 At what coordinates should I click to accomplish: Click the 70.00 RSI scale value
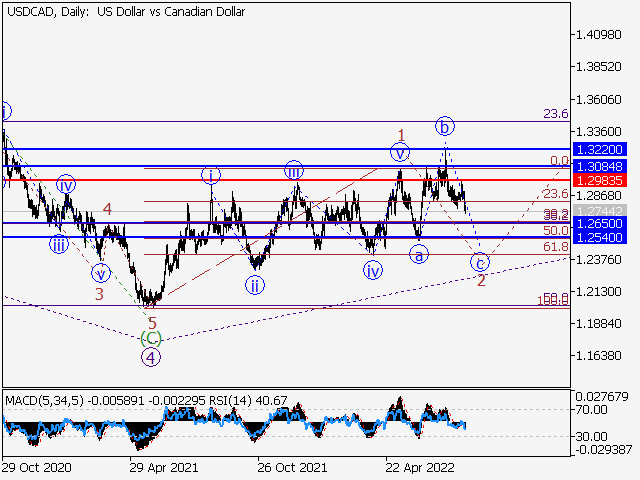(x=591, y=409)
